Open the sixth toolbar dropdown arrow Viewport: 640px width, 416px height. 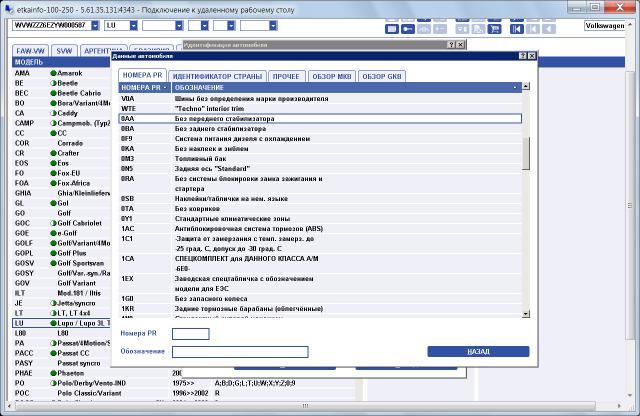(x=273, y=25)
